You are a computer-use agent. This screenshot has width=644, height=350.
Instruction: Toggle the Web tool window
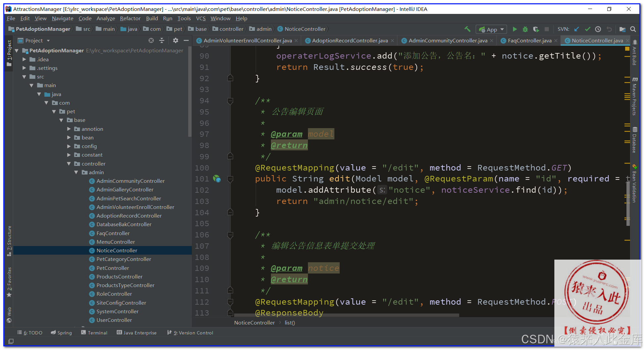point(9,315)
